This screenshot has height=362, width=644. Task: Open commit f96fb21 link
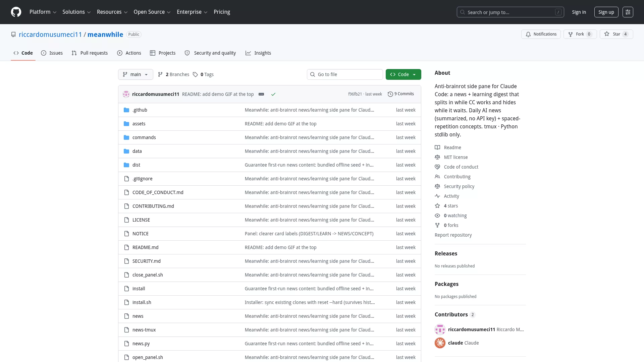click(355, 94)
